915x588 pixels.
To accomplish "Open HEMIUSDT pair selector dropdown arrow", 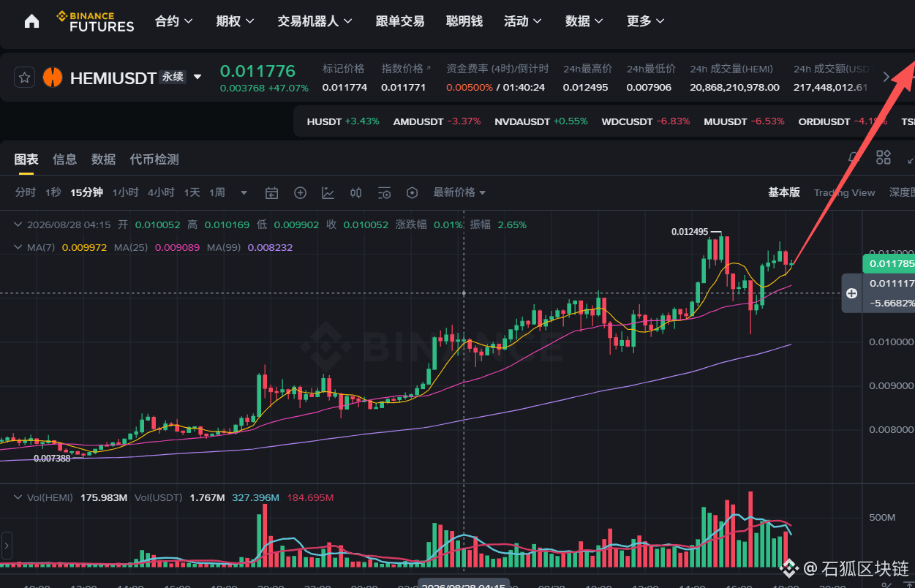I will click(x=197, y=77).
